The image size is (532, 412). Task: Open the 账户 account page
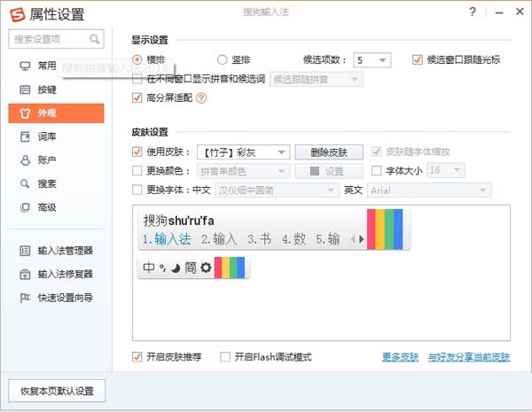tap(57, 160)
